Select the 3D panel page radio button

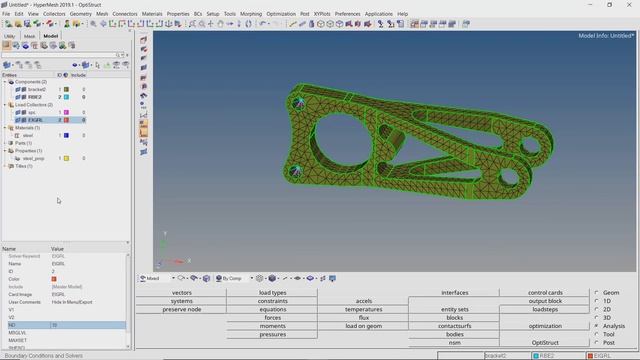pos(597,318)
